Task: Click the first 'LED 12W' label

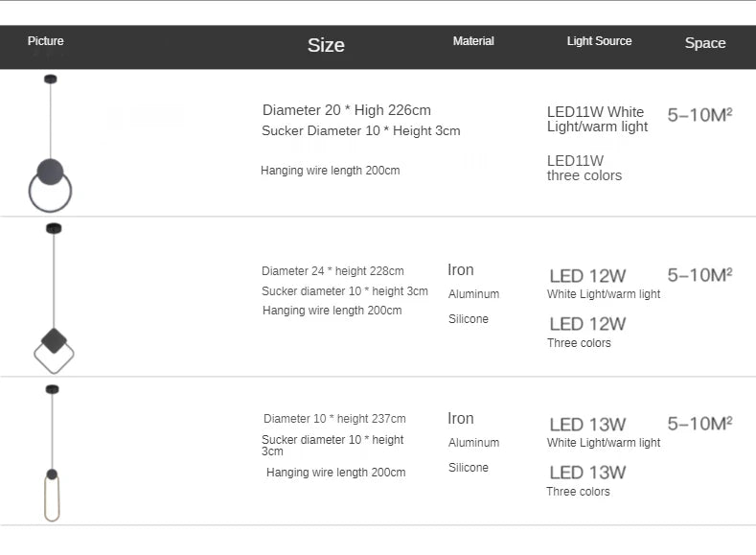Action: [587, 276]
